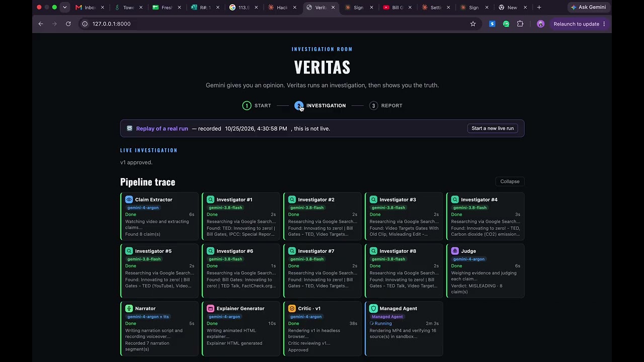Select the Investigation step
Image resolution: width=644 pixels, height=362 pixels.
(320, 106)
